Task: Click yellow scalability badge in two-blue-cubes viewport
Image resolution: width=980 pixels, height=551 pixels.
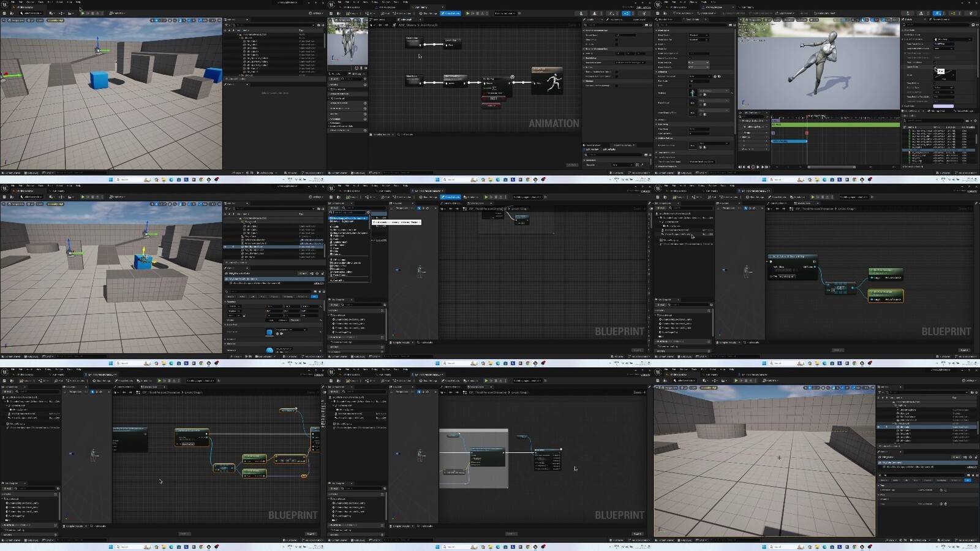Action: 55,20
